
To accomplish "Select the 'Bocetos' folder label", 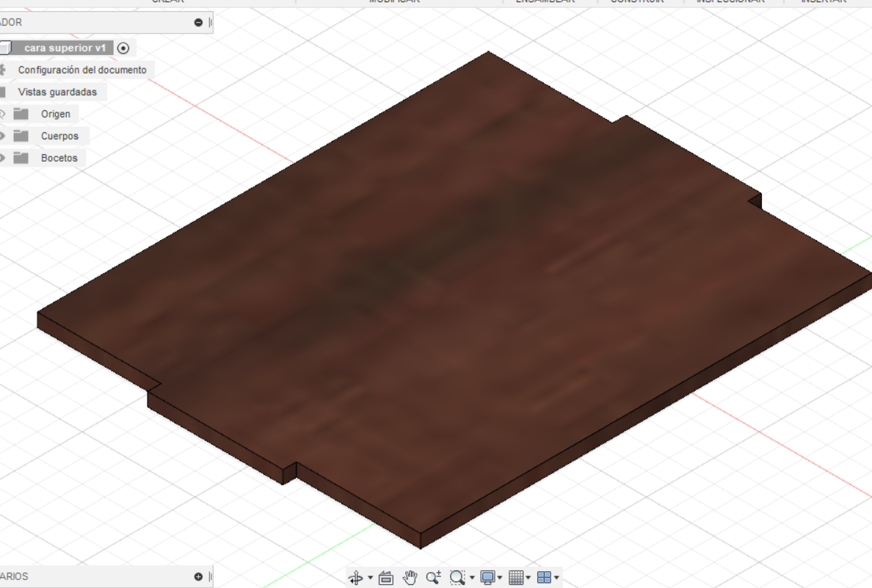I will 59,158.
